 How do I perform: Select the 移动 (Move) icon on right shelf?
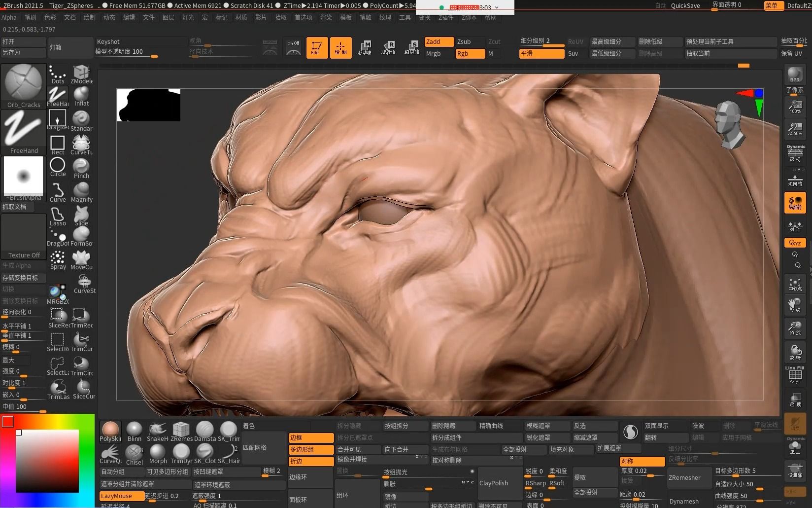[796, 305]
